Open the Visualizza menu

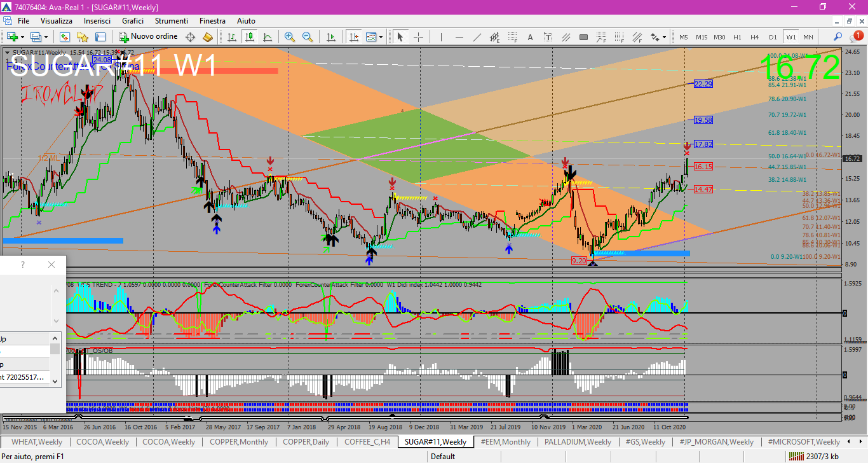57,21
